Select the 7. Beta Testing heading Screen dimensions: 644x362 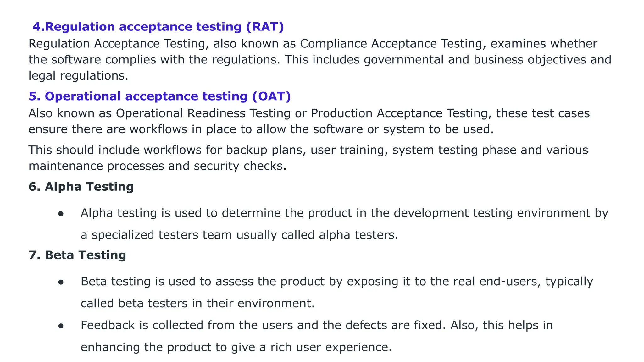(x=77, y=255)
